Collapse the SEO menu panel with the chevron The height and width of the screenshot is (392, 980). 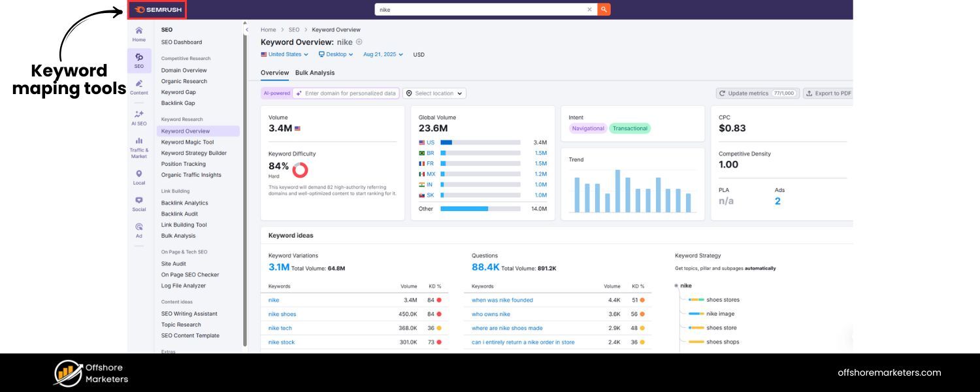point(247,29)
